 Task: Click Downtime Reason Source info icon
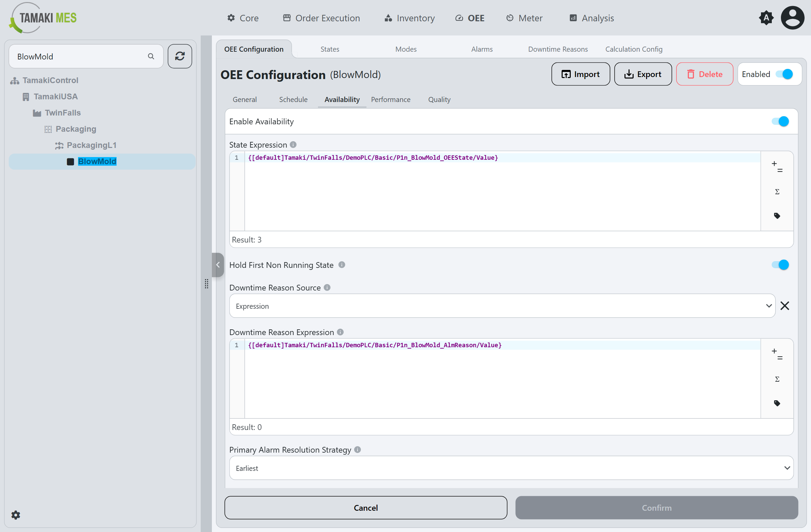(x=327, y=287)
